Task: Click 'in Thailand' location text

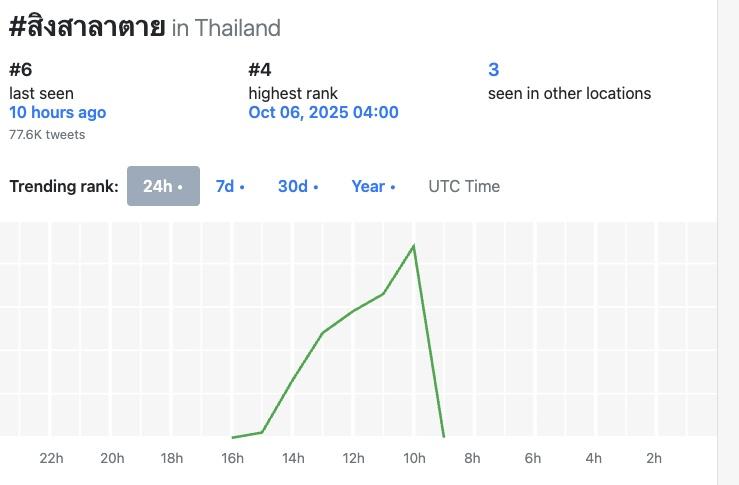Action: point(226,28)
